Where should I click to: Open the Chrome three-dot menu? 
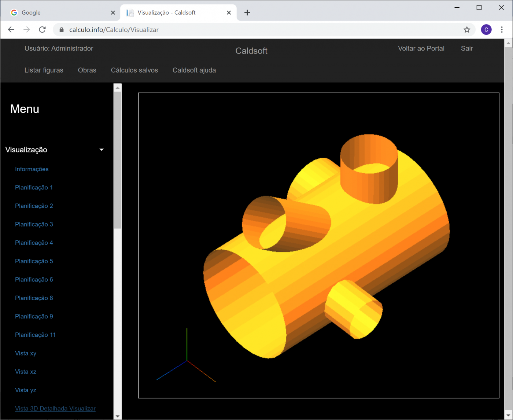[502, 30]
